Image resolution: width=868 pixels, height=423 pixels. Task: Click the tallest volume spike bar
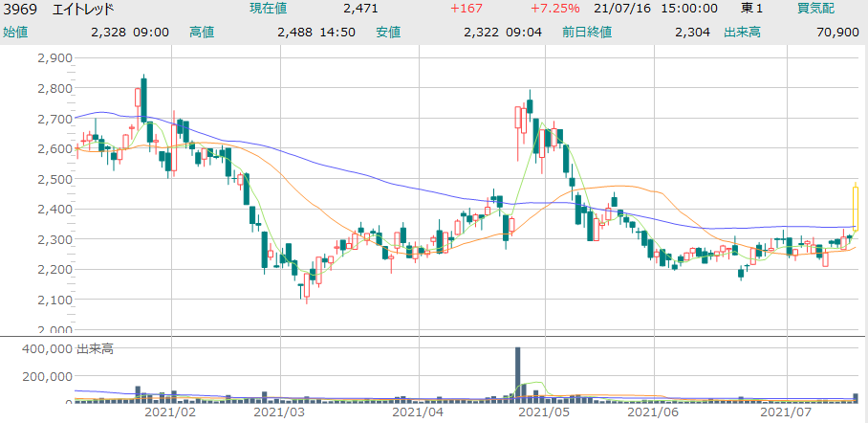pyautogui.click(x=517, y=374)
